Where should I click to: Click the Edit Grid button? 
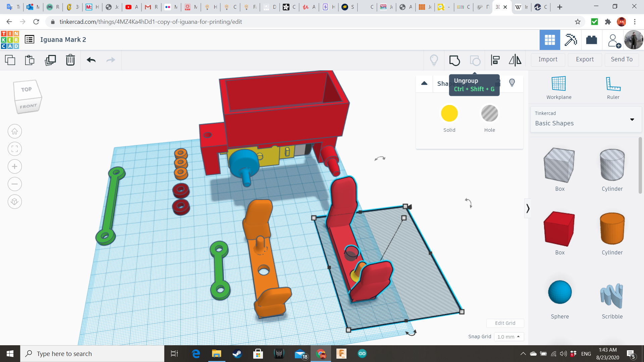tap(505, 323)
